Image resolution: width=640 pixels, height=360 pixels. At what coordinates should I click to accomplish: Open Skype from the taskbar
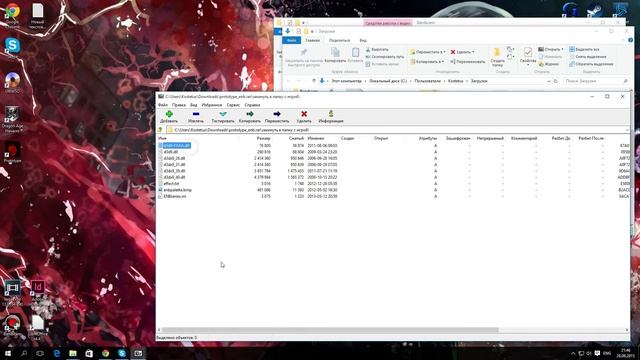click(122, 353)
